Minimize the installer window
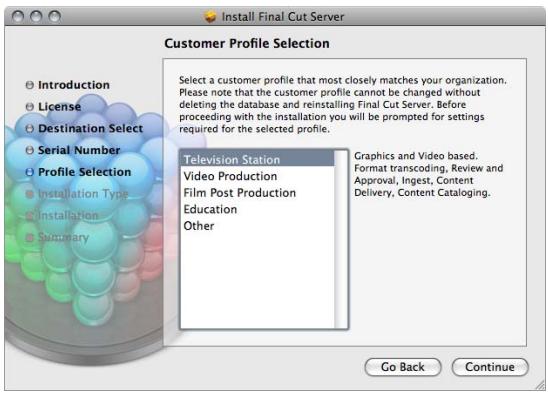This screenshot has height=395, width=548. (x=36, y=16)
